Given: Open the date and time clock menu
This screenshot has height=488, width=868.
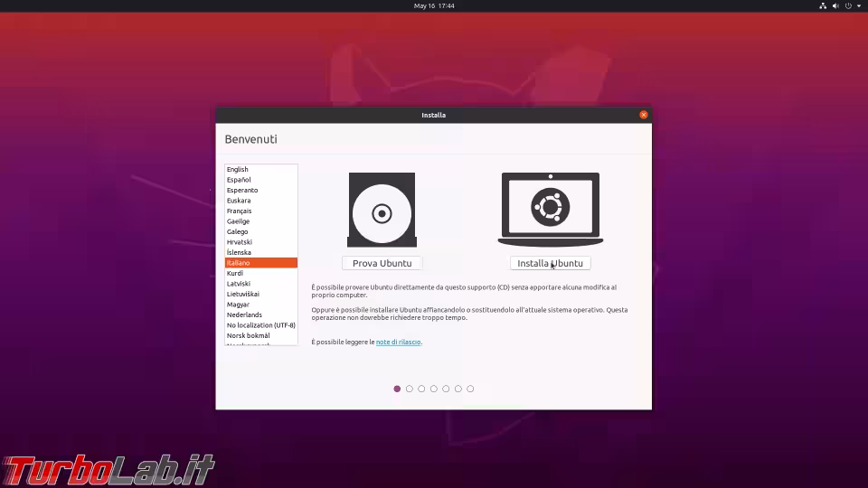Looking at the screenshot, I should [x=434, y=5].
